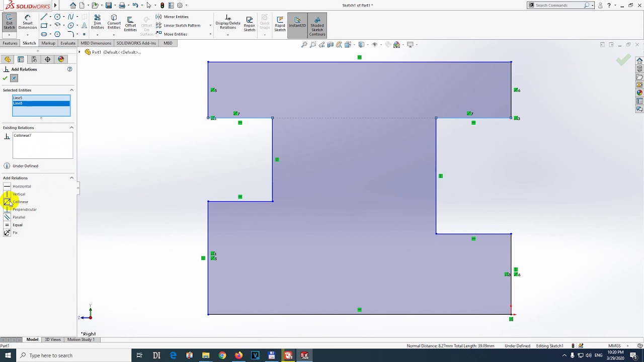Viewport: 644px width, 362px height.
Task: Open the Linear Sketch Pattern dropdown arrow
Action: 210,25
